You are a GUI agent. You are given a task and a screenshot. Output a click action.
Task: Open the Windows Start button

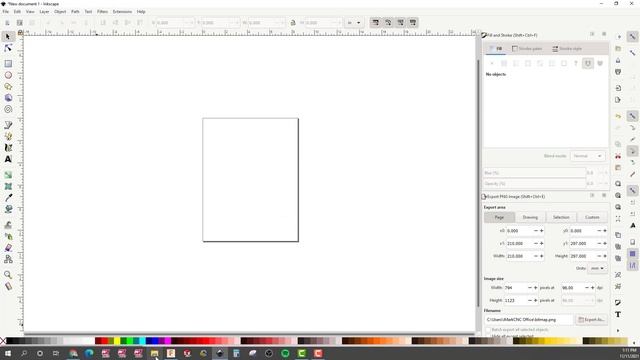pyautogui.click(x=7, y=353)
